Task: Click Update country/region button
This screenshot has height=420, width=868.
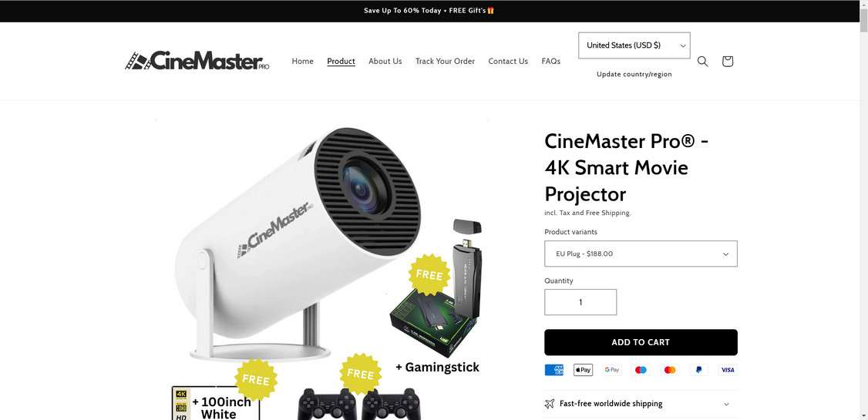Action: coord(634,74)
